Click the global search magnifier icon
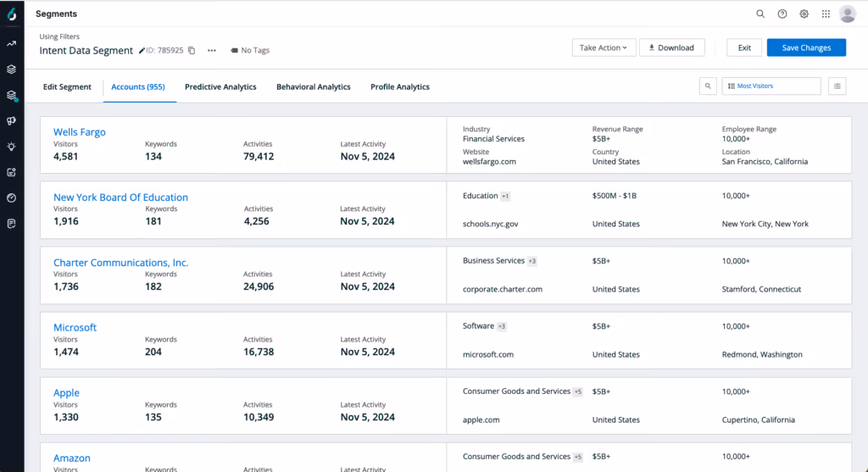The width and height of the screenshot is (868, 472). [760, 14]
